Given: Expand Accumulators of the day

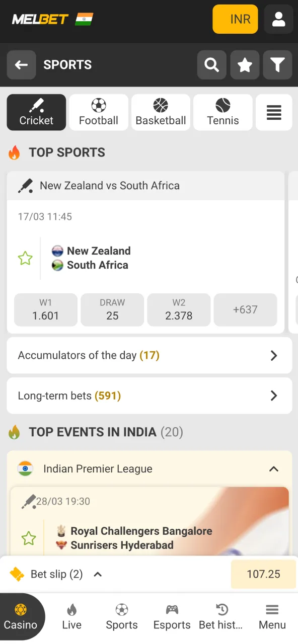Looking at the screenshot, I should pyautogui.click(x=274, y=355).
